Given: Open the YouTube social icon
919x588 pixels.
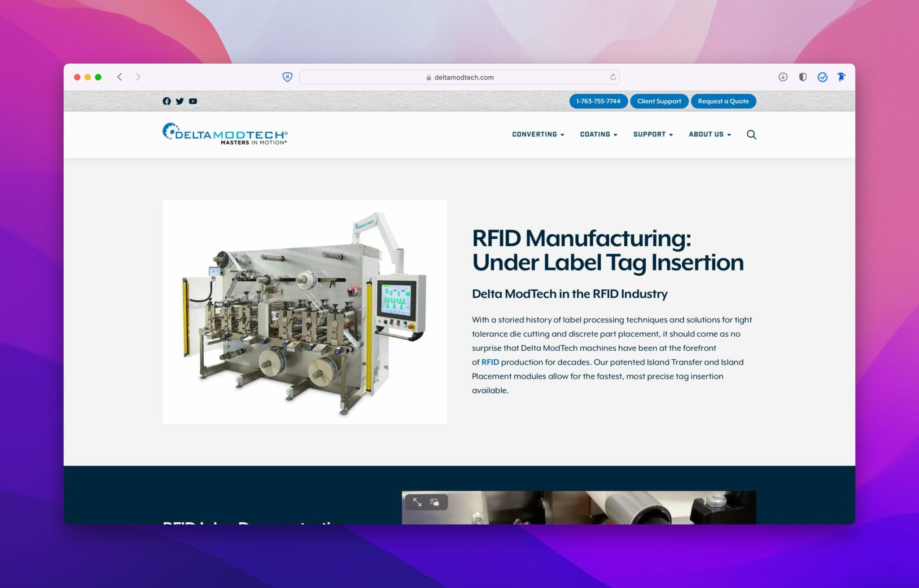Looking at the screenshot, I should 193,101.
